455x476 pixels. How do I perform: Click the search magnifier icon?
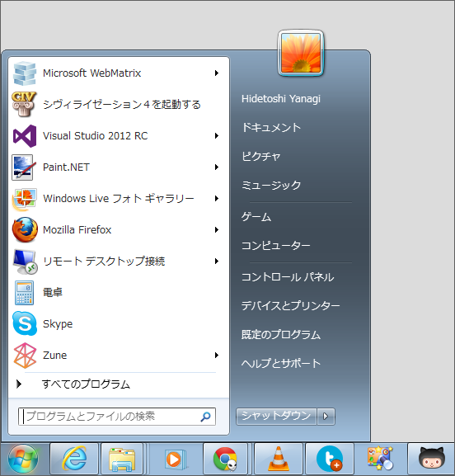click(x=206, y=417)
